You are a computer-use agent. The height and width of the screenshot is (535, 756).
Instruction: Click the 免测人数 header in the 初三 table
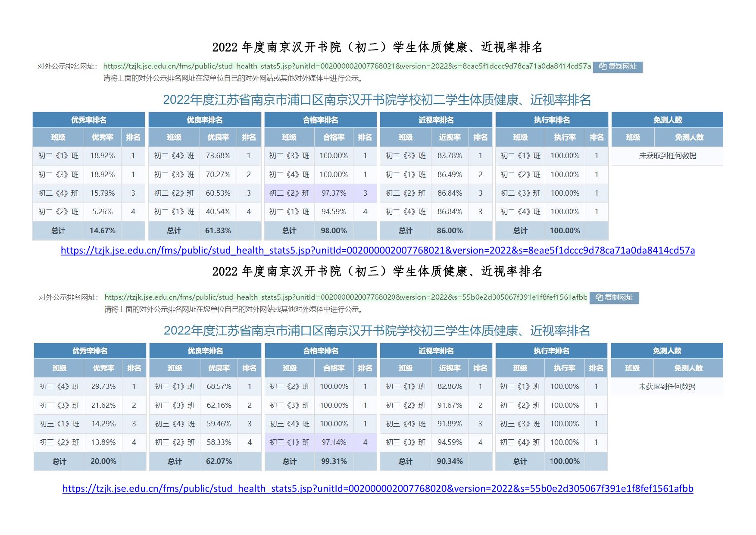pyautogui.click(x=667, y=350)
